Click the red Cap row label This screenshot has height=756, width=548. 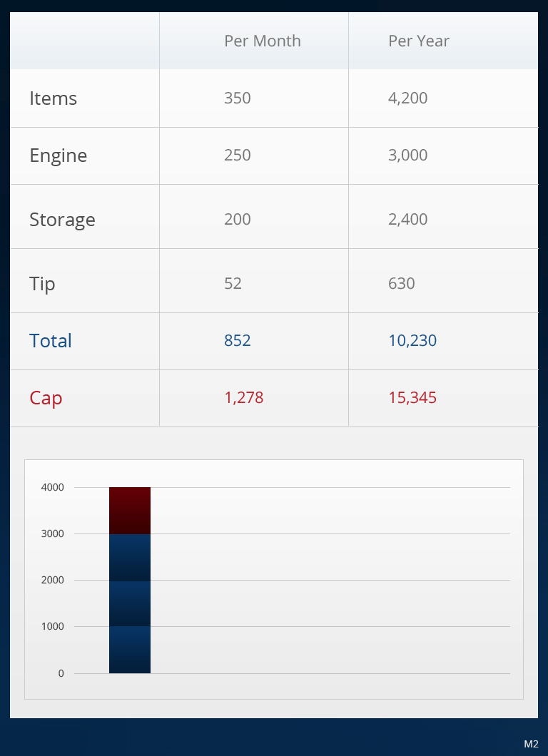click(x=46, y=398)
